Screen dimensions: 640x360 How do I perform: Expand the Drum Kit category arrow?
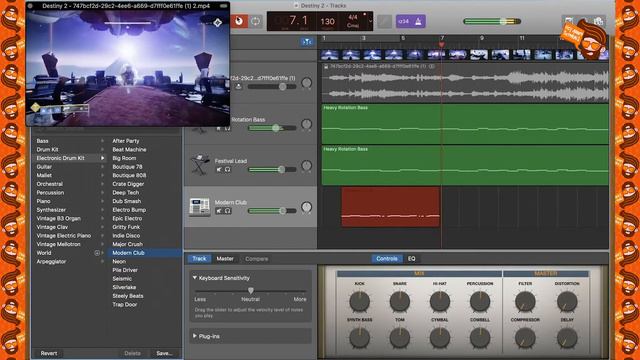pyautogui.click(x=102, y=149)
